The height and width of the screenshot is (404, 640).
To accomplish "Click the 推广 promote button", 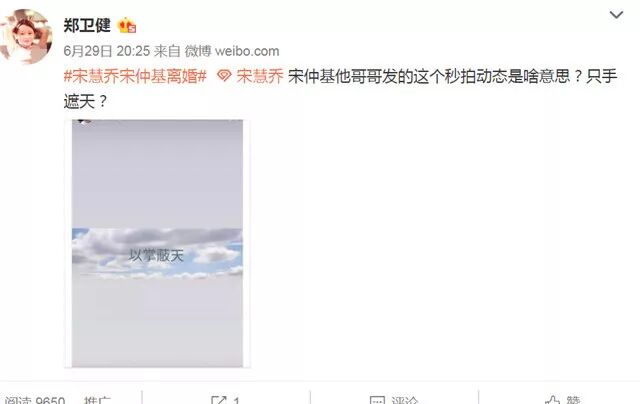I will pos(97,400).
